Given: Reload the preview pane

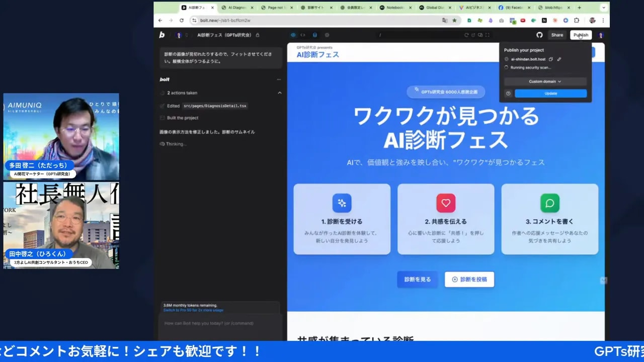Looking at the screenshot, I should point(467,35).
